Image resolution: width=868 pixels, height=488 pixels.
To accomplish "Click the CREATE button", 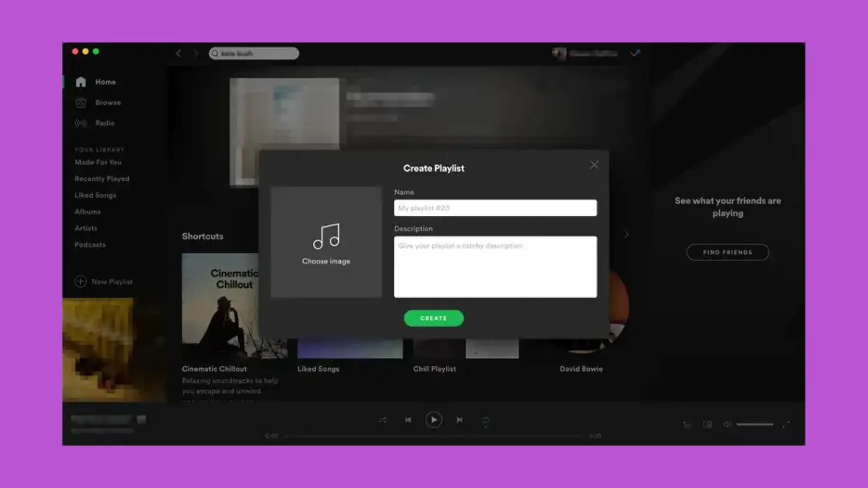I will (x=434, y=318).
